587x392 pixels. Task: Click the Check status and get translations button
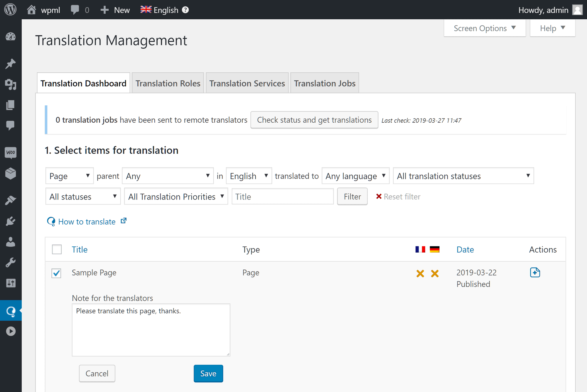click(x=314, y=120)
